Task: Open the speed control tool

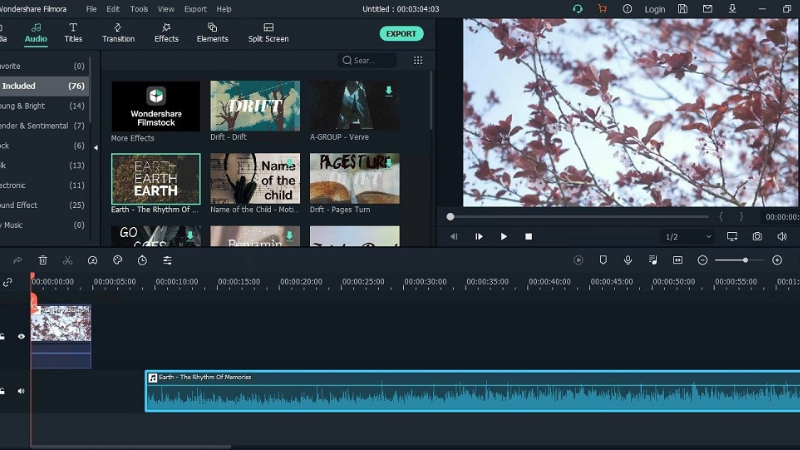Action: point(92,260)
